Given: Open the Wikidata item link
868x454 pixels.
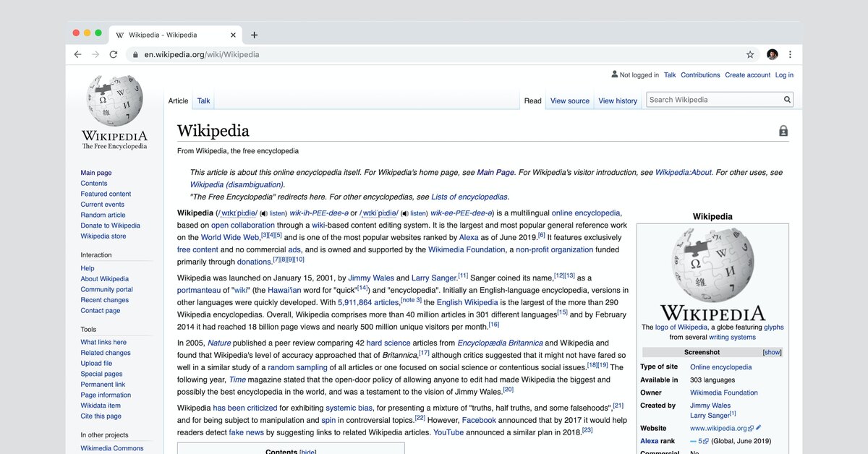Looking at the screenshot, I should [101, 406].
